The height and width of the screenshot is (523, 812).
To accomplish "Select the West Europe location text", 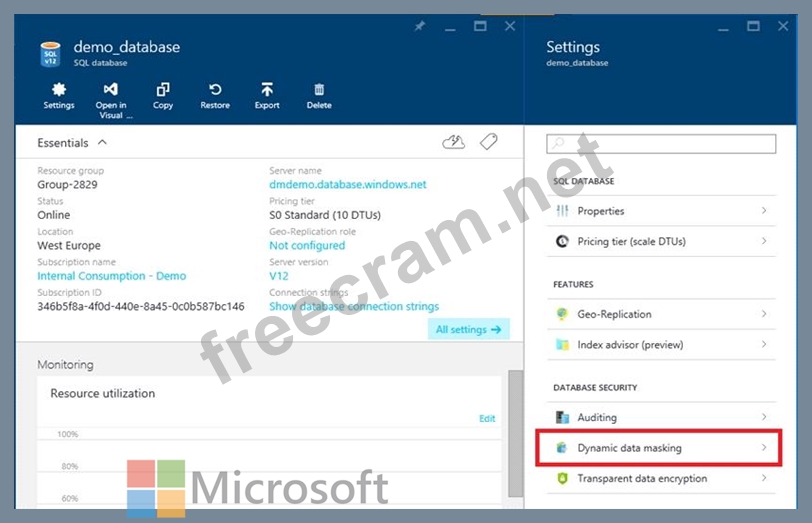I will click(69, 245).
